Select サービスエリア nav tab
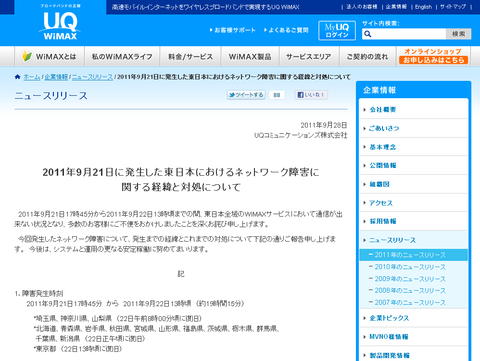Image resolution: width=480 pixels, height=361 pixels. click(309, 56)
